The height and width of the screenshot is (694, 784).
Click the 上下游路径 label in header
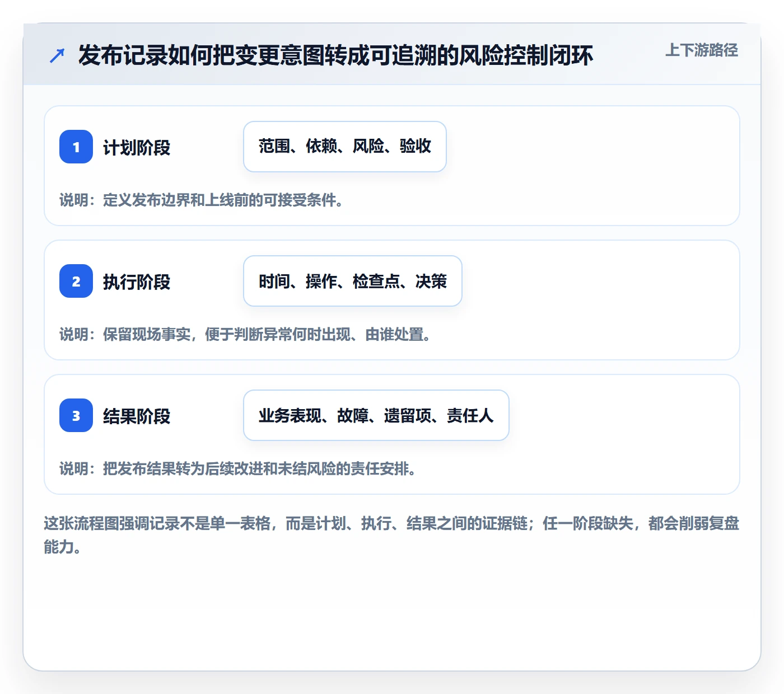[702, 50]
